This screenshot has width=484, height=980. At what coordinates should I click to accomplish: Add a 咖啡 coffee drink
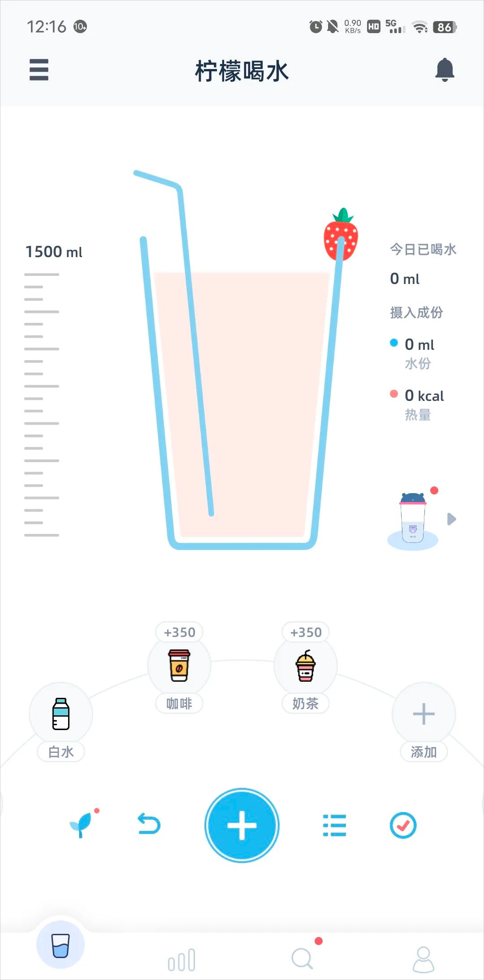coord(179,666)
